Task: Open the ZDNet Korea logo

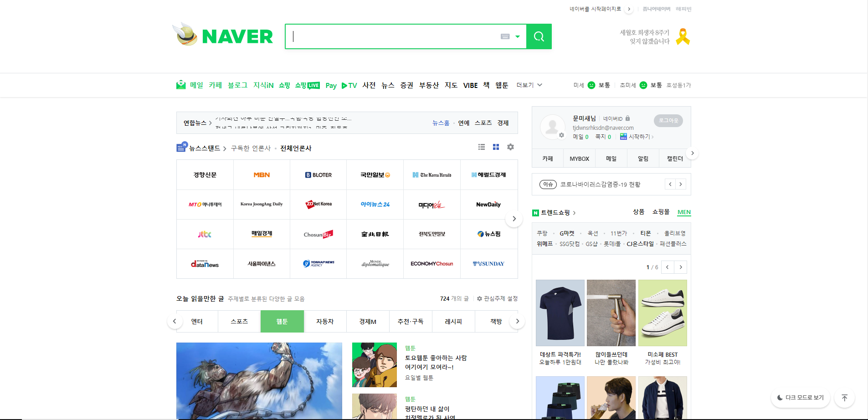Action: tap(318, 205)
